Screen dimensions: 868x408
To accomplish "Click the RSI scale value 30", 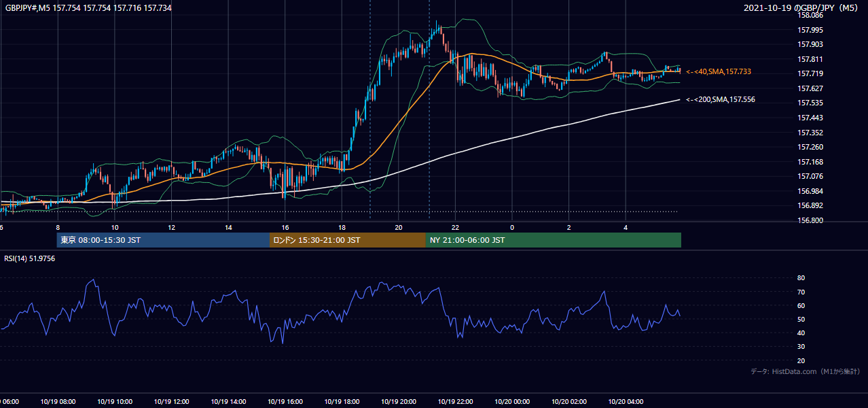I will tap(801, 347).
